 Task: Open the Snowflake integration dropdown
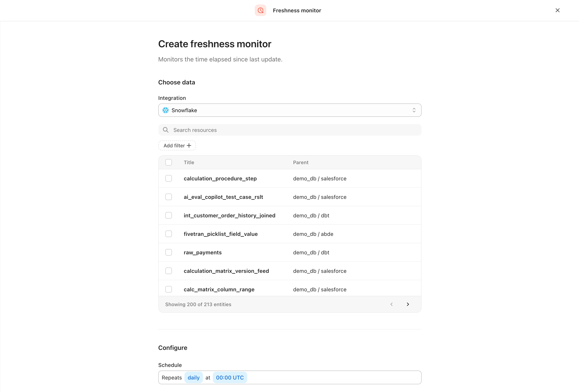(289, 110)
